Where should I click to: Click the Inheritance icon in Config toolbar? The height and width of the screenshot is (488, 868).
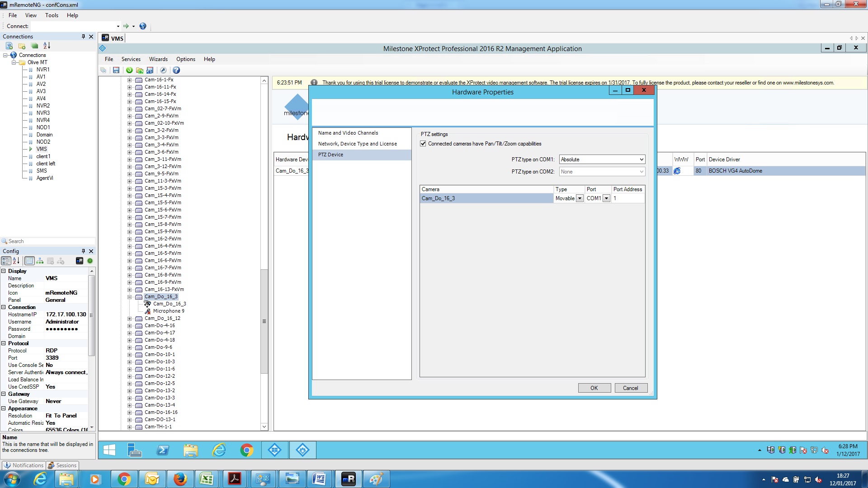tap(40, 261)
